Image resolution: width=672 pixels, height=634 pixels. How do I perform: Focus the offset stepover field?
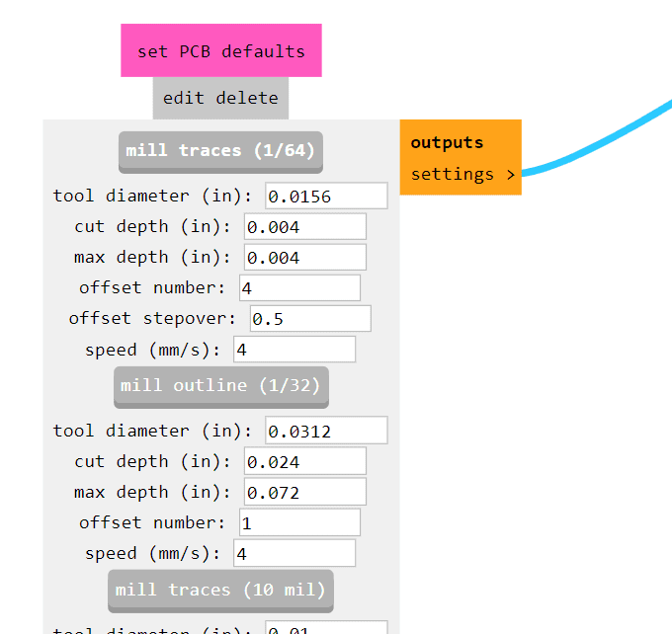310,319
